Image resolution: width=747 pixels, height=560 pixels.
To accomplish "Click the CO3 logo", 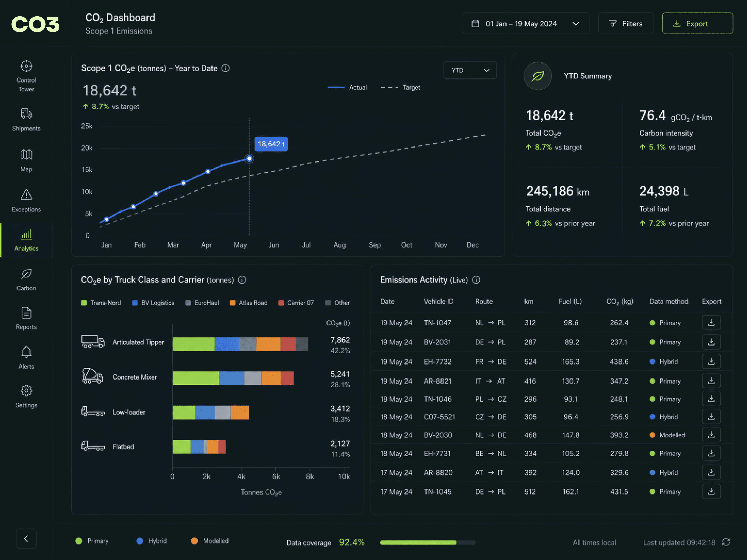I will pyautogui.click(x=35, y=24).
